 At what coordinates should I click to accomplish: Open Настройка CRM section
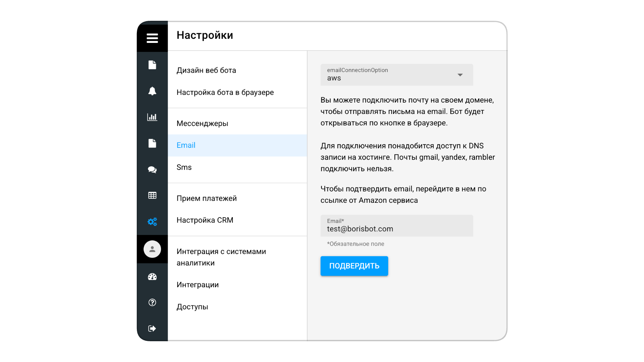[x=205, y=220]
